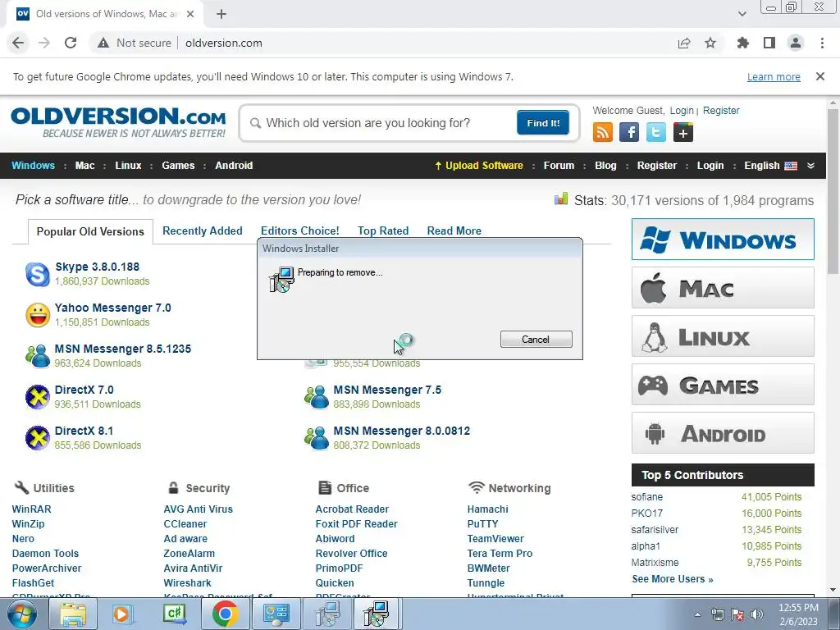Open the tab search dropdown arrow
The width and height of the screenshot is (840, 630).
(742, 14)
